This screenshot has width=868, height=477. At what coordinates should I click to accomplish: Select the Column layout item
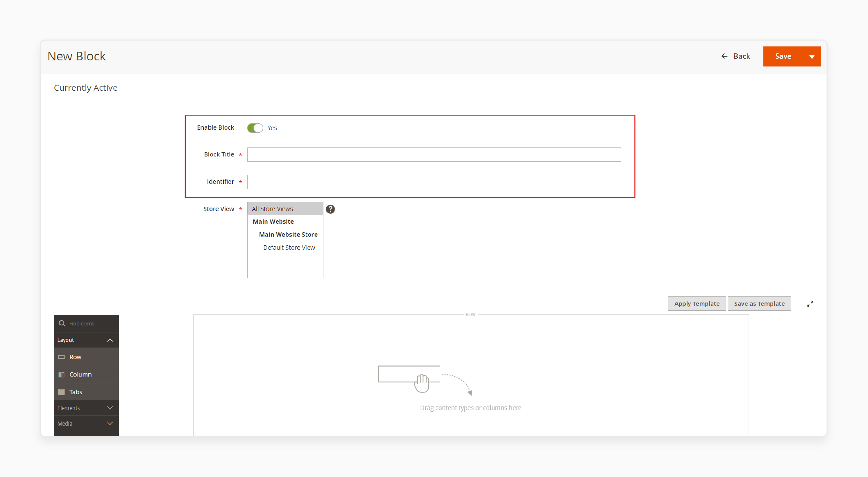[x=86, y=374]
